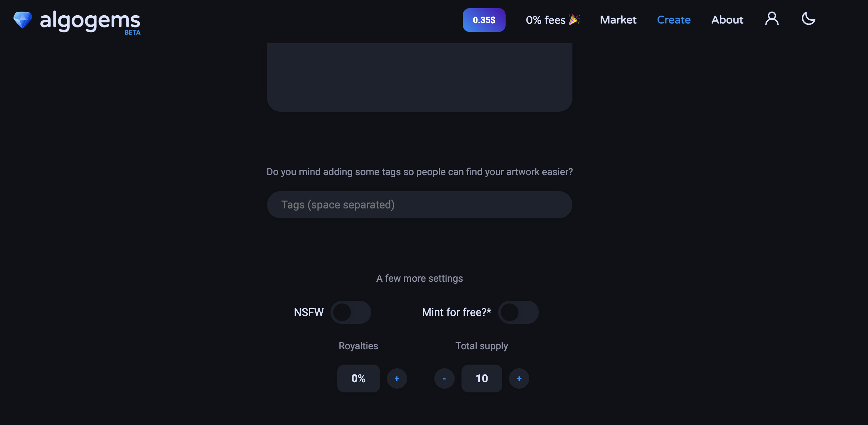Screen dimensions: 868x425
Task: Click the 0.35$ price button
Action: tap(484, 20)
